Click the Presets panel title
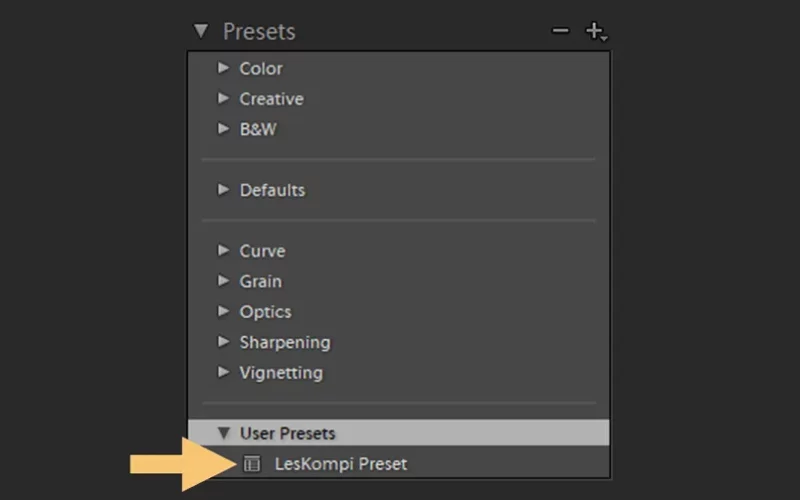Image resolution: width=800 pixels, height=500 pixels. [259, 32]
